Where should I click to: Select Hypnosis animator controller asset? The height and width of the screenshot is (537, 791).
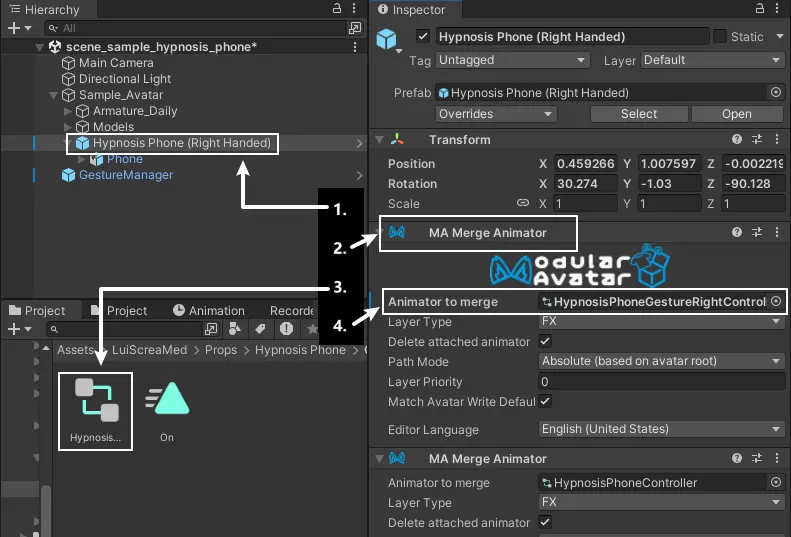tap(95, 411)
